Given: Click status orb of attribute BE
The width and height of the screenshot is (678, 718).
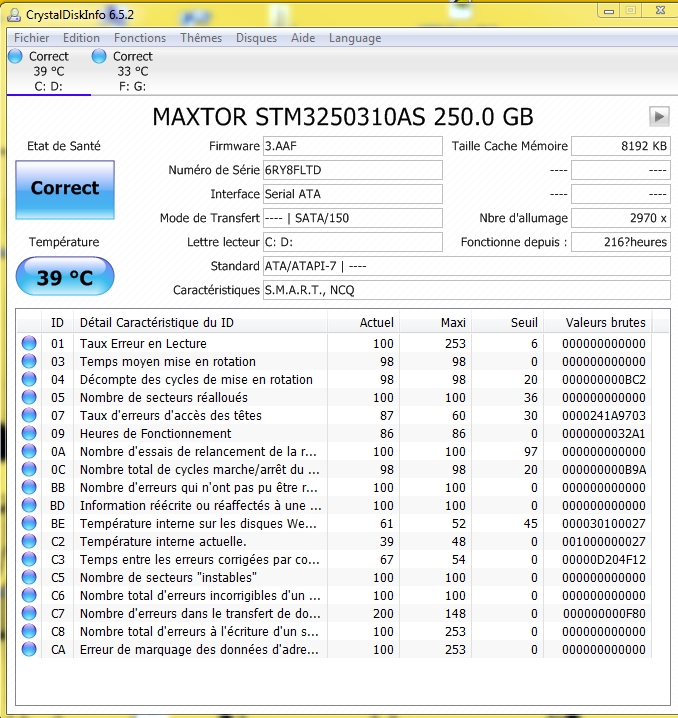Looking at the screenshot, I should pyautogui.click(x=29, y=523).
